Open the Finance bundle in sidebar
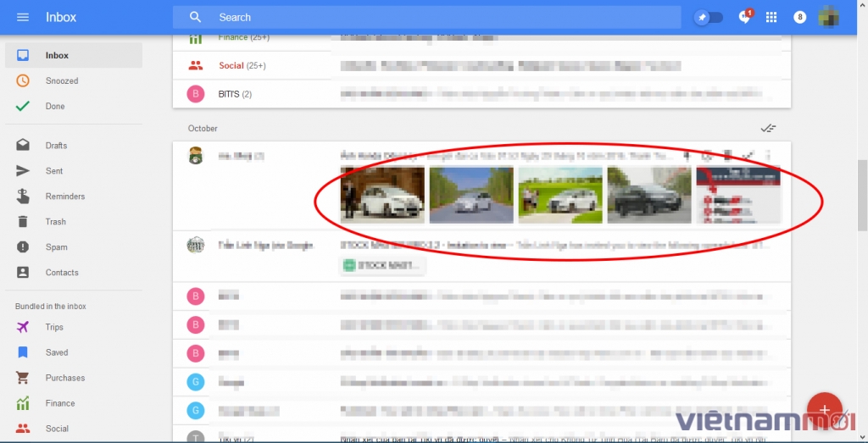The image size is (868, 443). pos(74,404)
